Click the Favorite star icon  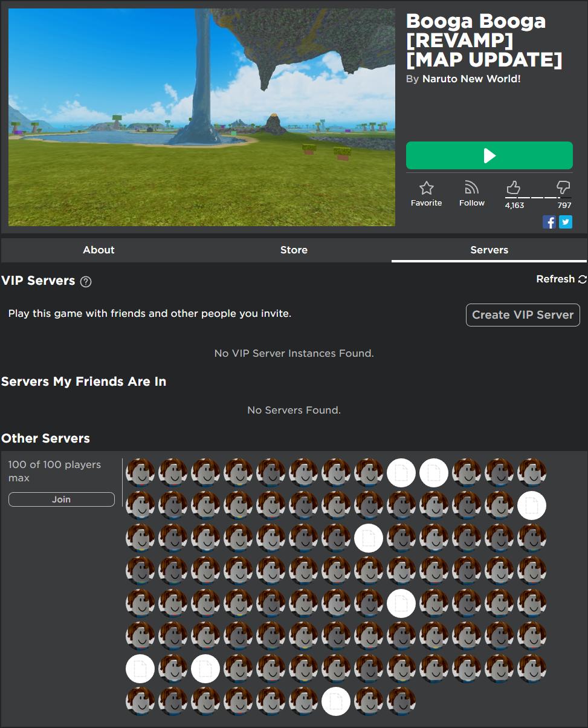click(x=427, y=187)
